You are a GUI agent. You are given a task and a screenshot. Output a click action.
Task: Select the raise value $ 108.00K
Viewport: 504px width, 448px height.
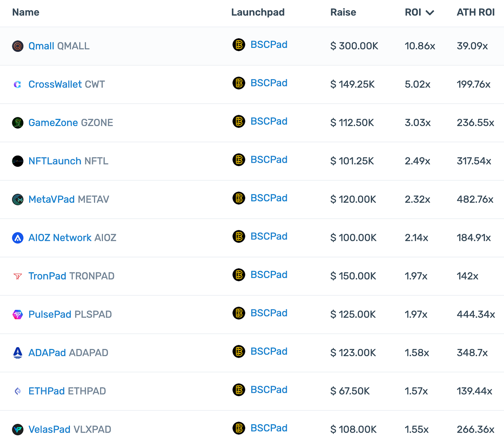tap(354, 430)
